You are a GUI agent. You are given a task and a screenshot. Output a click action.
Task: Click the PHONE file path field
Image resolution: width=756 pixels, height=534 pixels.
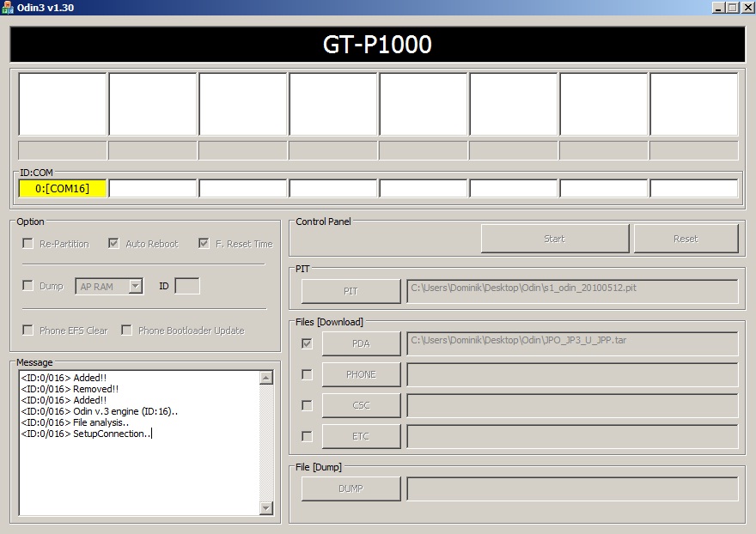(572, 374)
